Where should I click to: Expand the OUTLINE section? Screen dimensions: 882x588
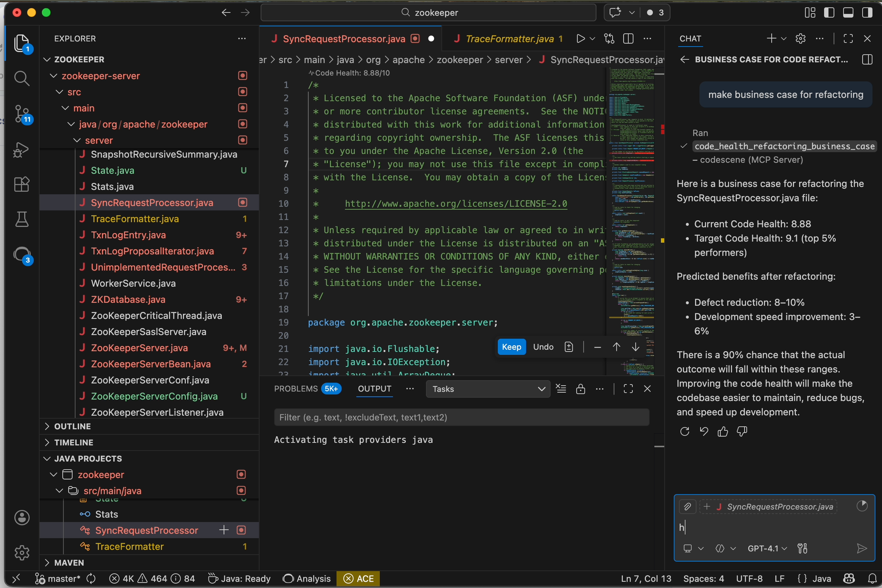[72, 426]
